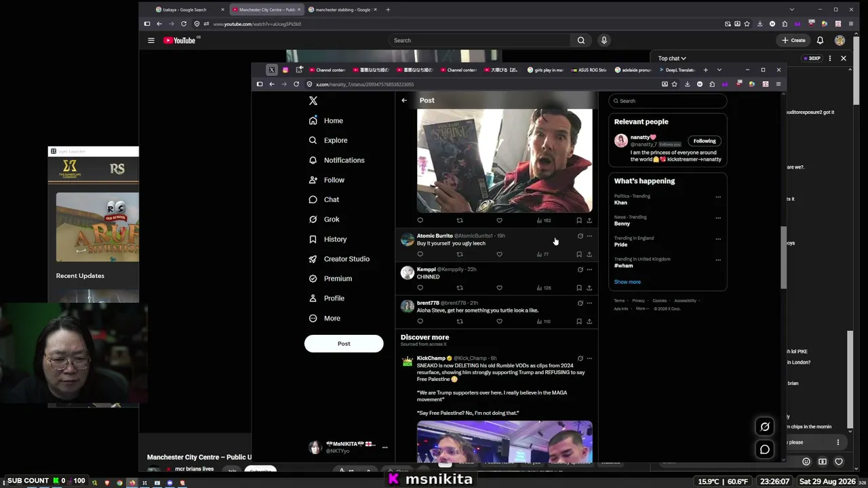Repost Atomic Burrito's reply
This screenshot has height=488, width=868.
pyautogui.click(x=460, y=254)
